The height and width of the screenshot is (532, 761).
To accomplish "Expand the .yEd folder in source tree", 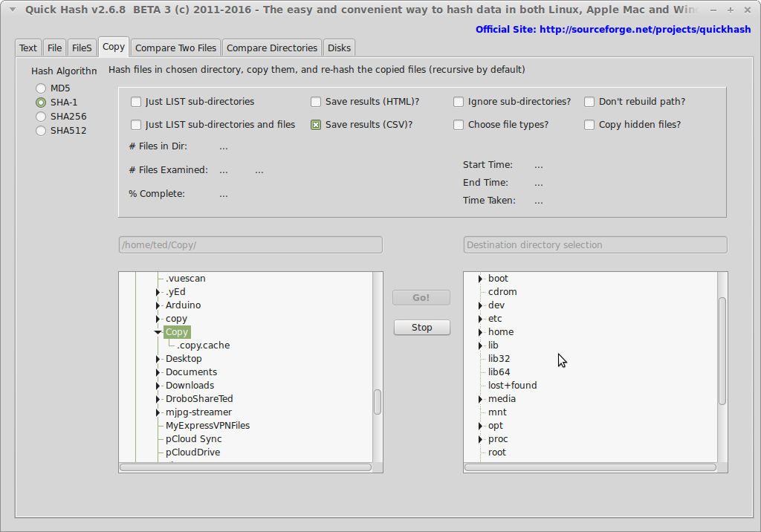I will (x=158, y=292).
